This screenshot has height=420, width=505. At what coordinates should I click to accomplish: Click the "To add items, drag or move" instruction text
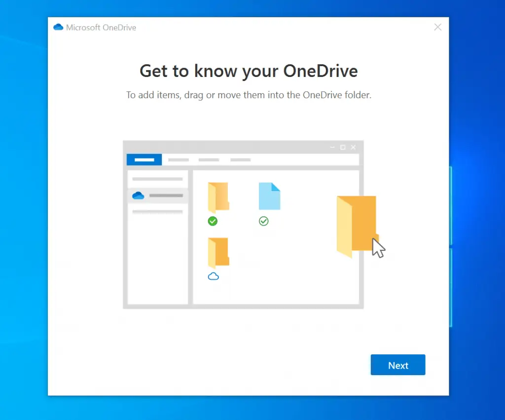(x=249, y=95)
